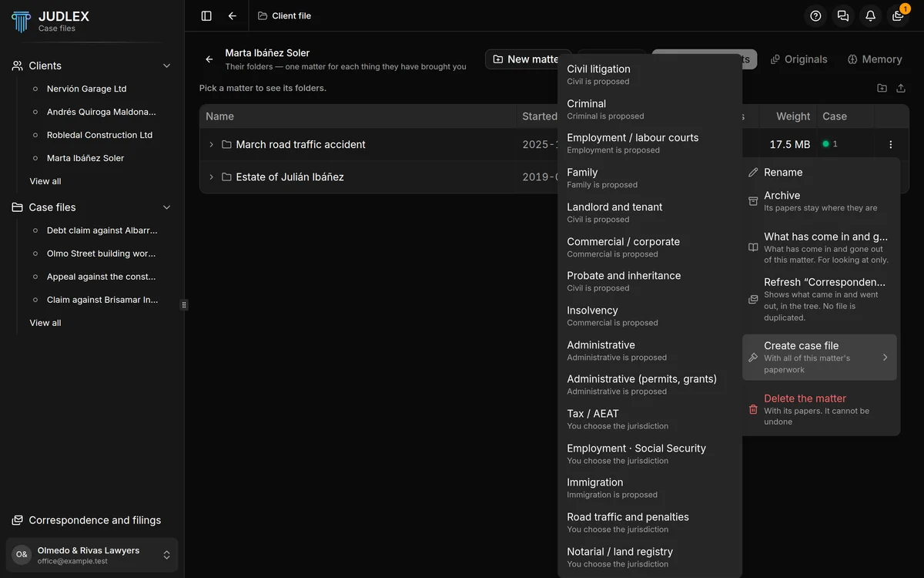
Task: Open the chat messages icon
Action: (843, 15)
